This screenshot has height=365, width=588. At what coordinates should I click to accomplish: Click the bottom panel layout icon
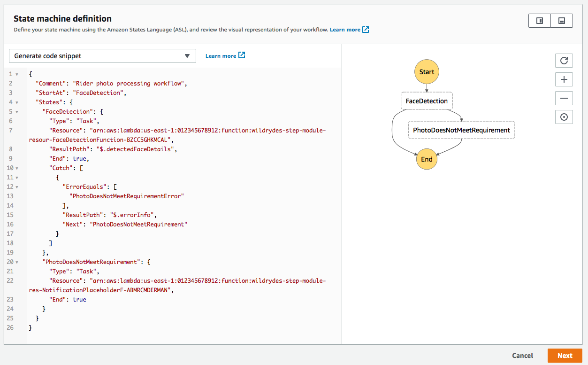pyautogui.click(x=562, y=21)
